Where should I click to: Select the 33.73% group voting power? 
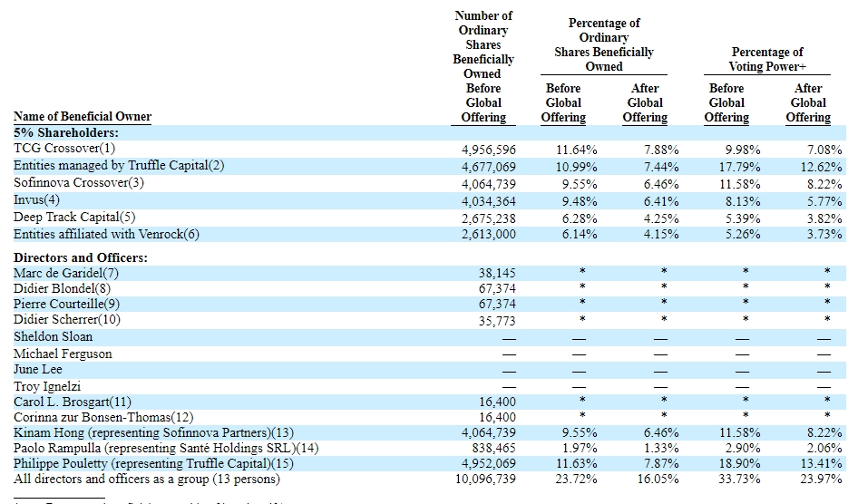tap(740, 479)
